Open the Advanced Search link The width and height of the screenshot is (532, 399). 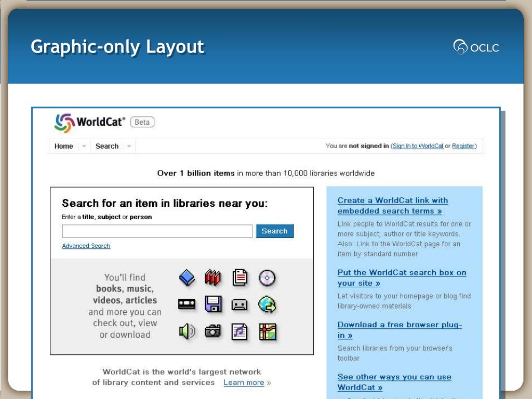click(x=86, y=246)
